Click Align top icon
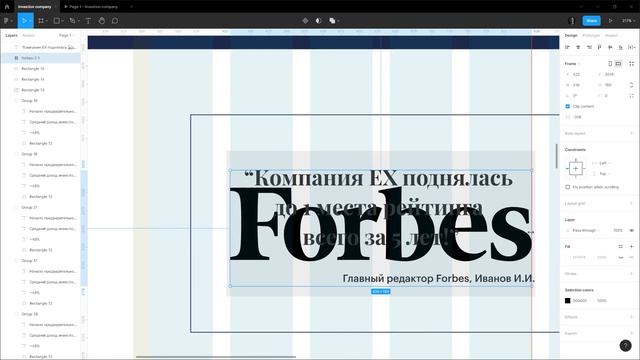 (599, 47)
